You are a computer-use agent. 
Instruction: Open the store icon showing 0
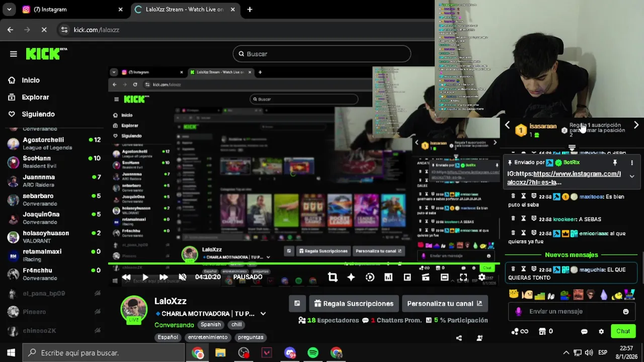(546, 331)
